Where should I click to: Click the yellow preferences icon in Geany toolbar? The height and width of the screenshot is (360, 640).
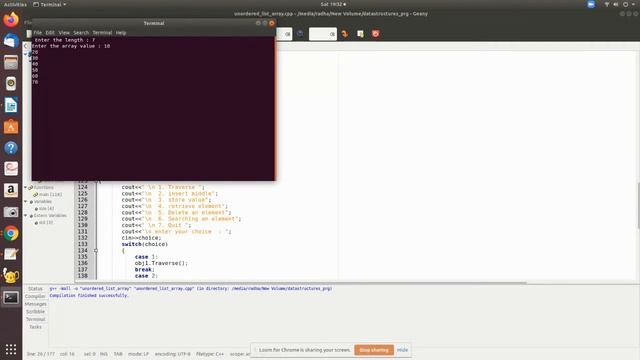360,34
